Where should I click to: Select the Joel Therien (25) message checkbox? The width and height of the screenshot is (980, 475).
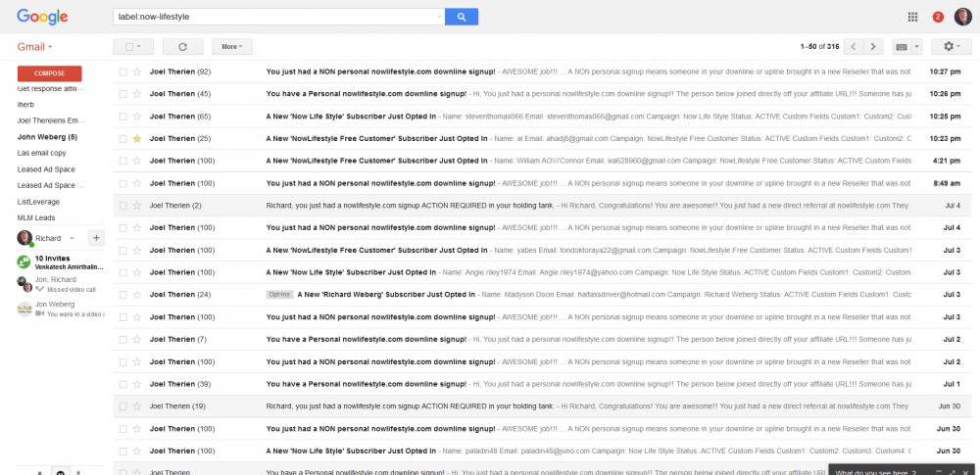pos(123,139)
